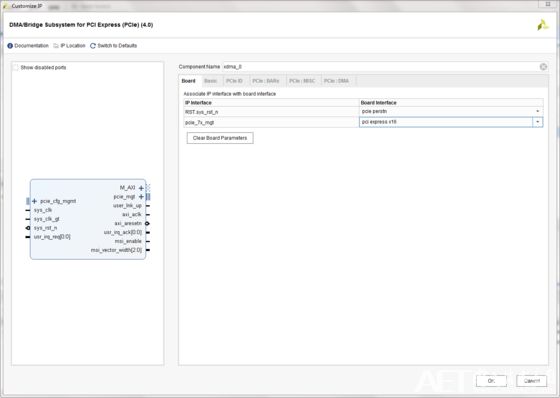
Task: Click the axi_aclk port label
Action: 132,214
